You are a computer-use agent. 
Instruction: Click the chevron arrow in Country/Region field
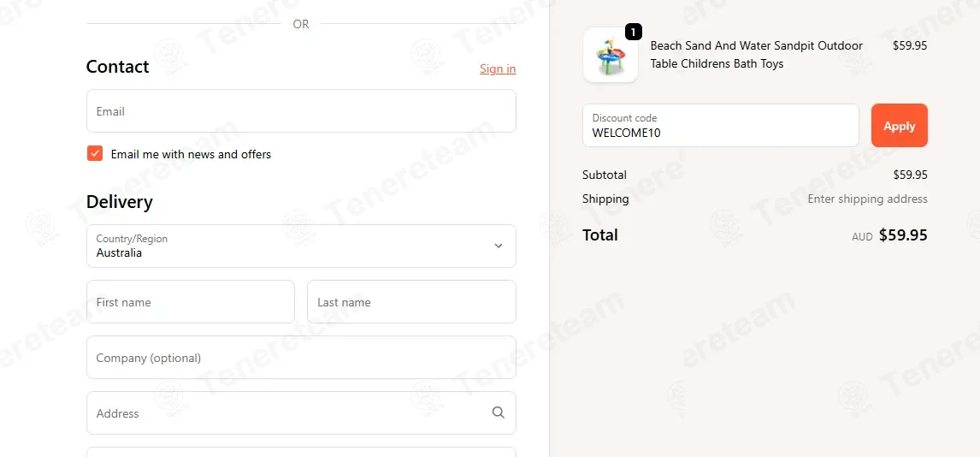coord(499,246)
